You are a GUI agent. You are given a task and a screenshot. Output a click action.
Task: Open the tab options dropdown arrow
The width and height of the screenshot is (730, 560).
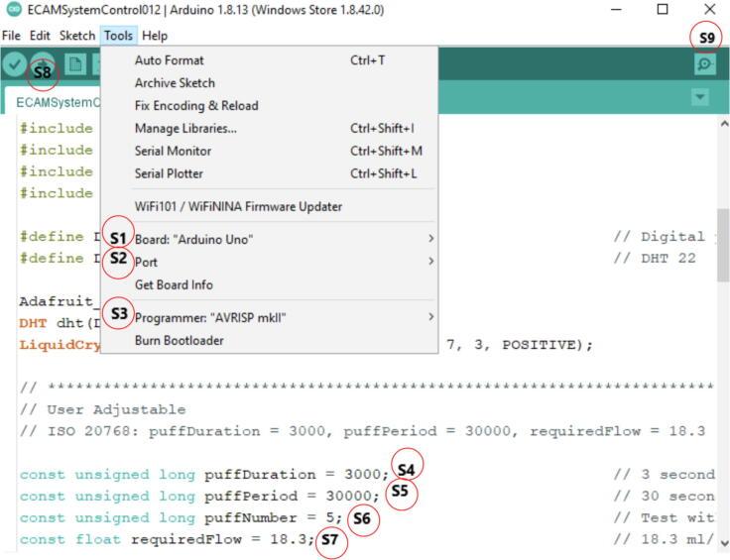pos(701,97)
